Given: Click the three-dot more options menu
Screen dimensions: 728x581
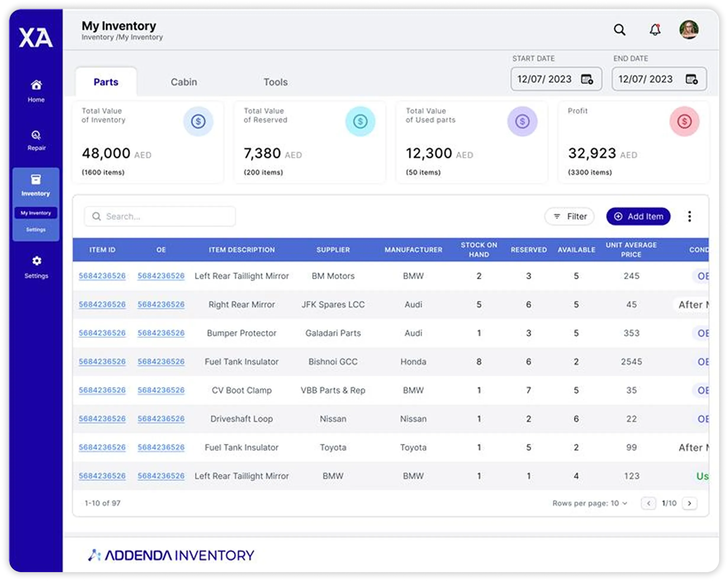Looking at the screenshot, I should 689,216.
